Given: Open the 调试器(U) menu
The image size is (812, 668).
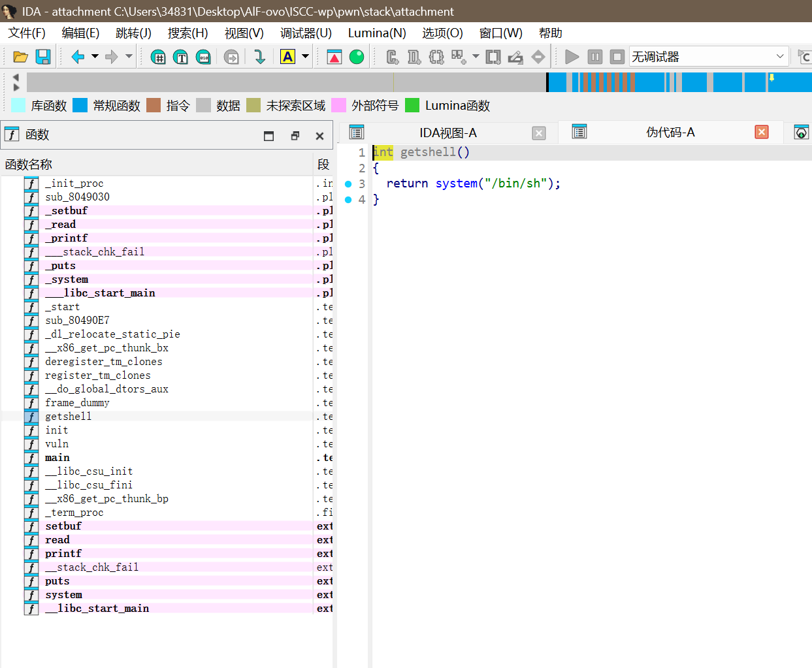Looking at the screenshot, I should [x=306, y=33].
